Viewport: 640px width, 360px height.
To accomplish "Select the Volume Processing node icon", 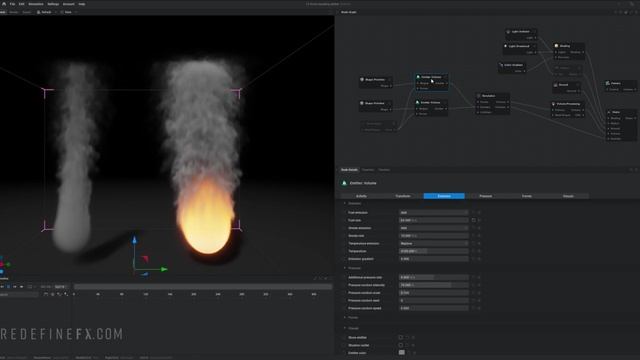I will pyautogui.click(x=554, y=104).
